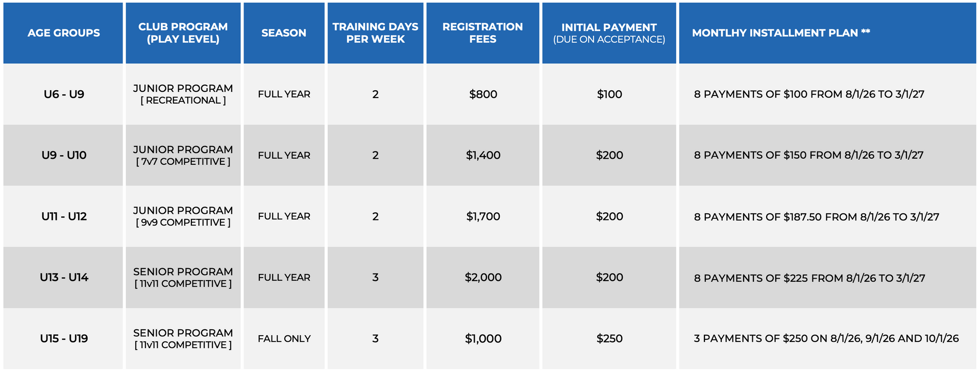Click the $2,000 registration fee cell
The width and height of the screenshot is (980, 372).
483,278
